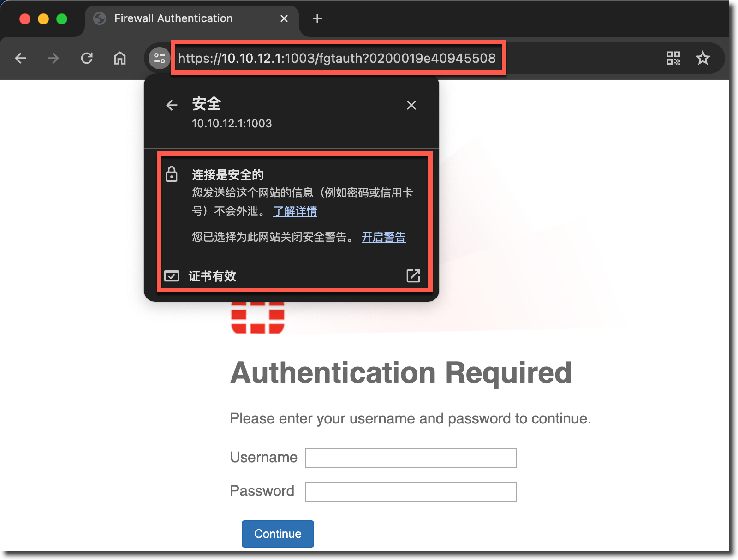The width and height of the screenshot is (738, 560).
Task: Select the 证书有效 certificate row
Action: pos(212,276)
